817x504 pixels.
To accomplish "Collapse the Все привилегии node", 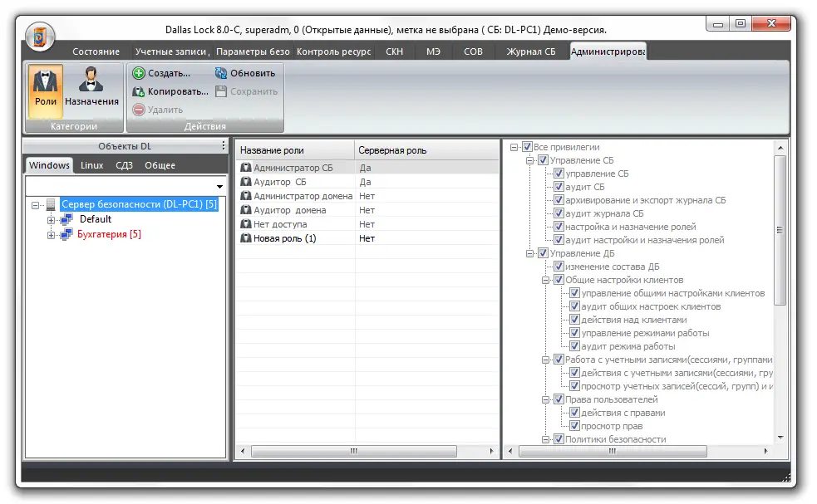I will point(514,147).
